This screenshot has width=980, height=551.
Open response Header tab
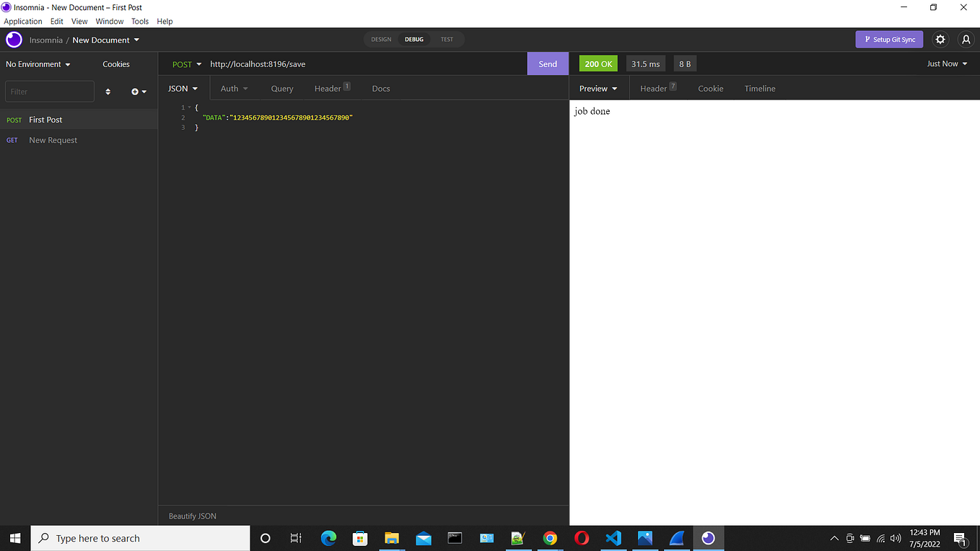(658, 88)
